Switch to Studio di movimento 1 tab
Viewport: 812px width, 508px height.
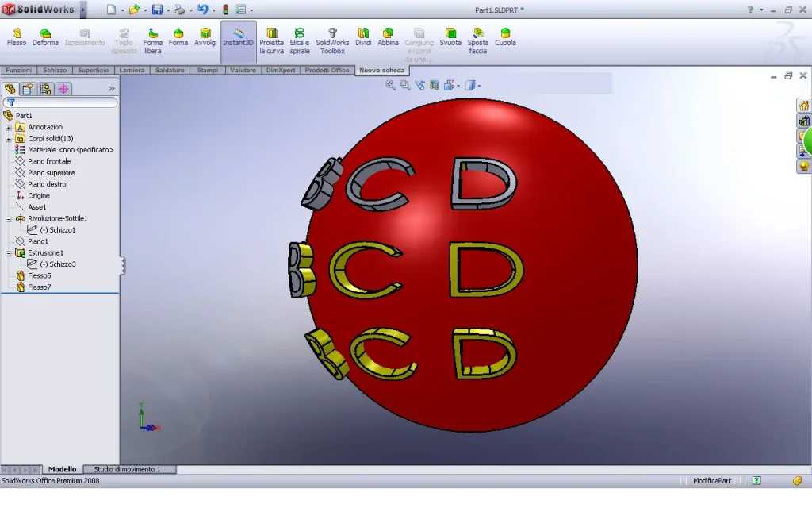pyautogui.click(x=127, y=469)
